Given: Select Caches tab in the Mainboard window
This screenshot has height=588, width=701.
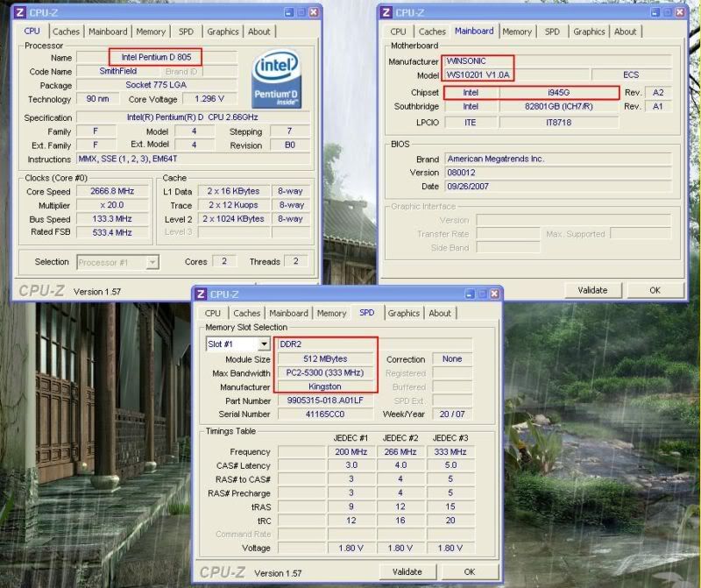Looking at the screenshot, I should (x=432, y=32).
